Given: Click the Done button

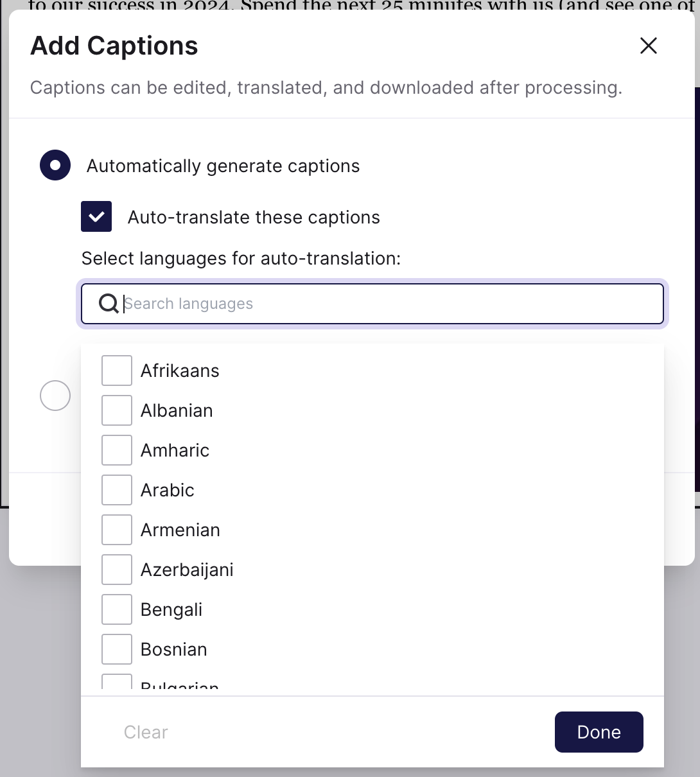Looking at the screenshot, I should [x=599, y=732].
